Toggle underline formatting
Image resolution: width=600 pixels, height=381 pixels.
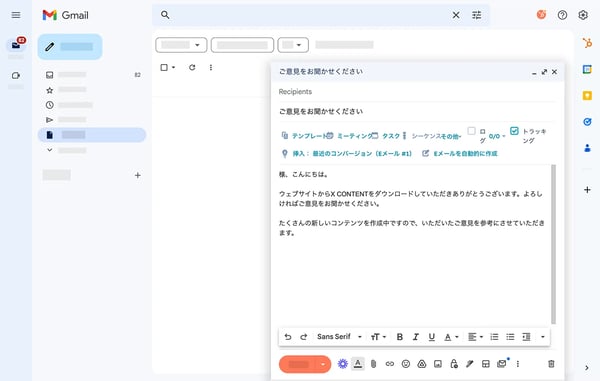coord(432,337)
